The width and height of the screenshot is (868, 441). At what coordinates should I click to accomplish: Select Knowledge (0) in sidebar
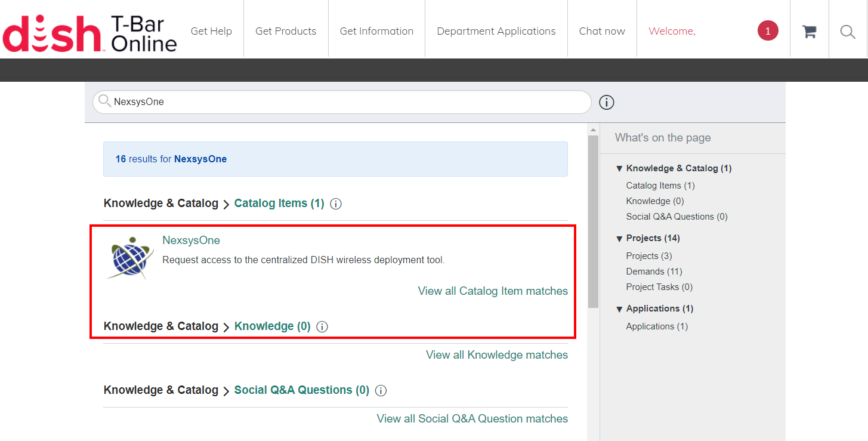pos(655,201)
